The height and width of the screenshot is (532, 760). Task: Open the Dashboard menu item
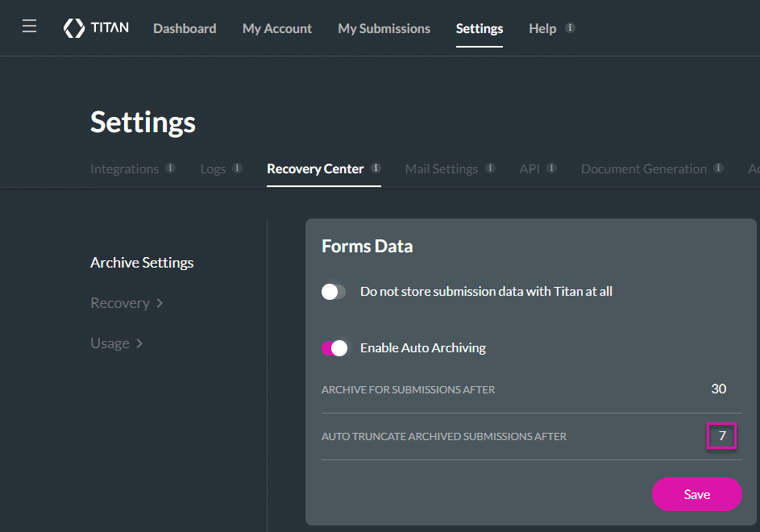pos(185,28)
